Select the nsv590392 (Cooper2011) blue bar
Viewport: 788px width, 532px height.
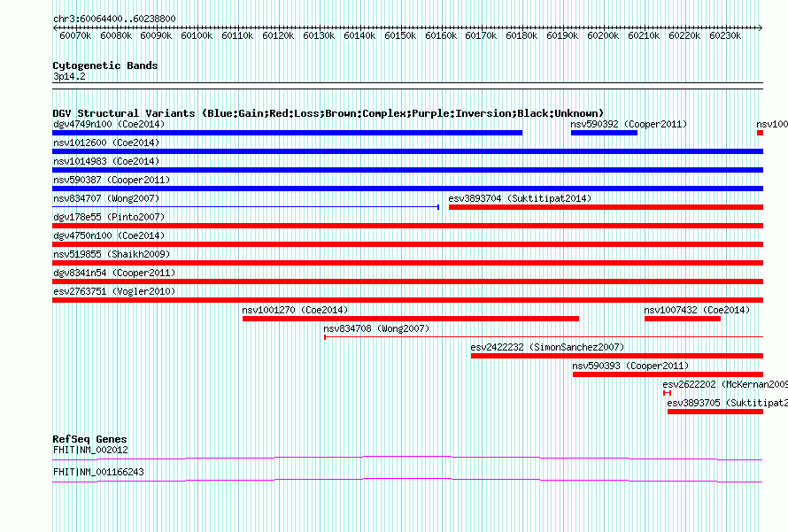604,133
